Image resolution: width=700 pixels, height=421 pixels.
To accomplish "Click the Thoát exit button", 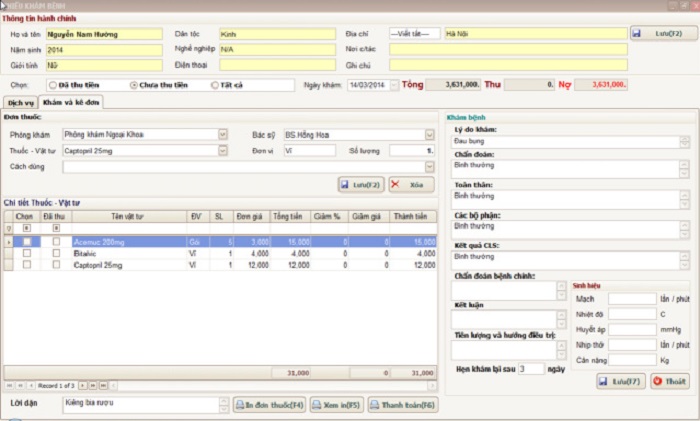I will (x=669, y=381).
